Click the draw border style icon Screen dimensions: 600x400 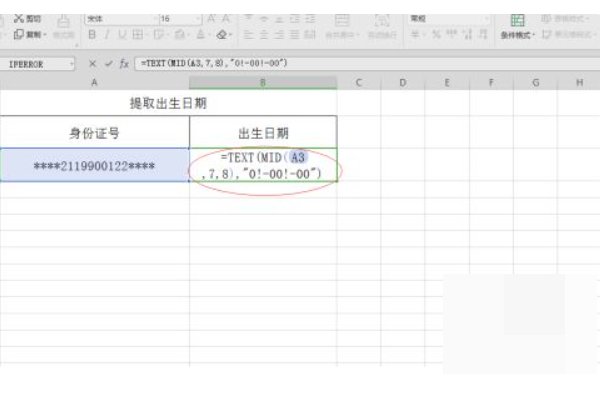(158, 35)
